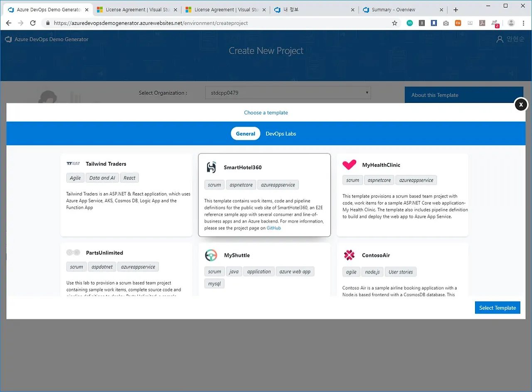
Task: Select the PartsUnlimited template title
Action: (104, 252)
